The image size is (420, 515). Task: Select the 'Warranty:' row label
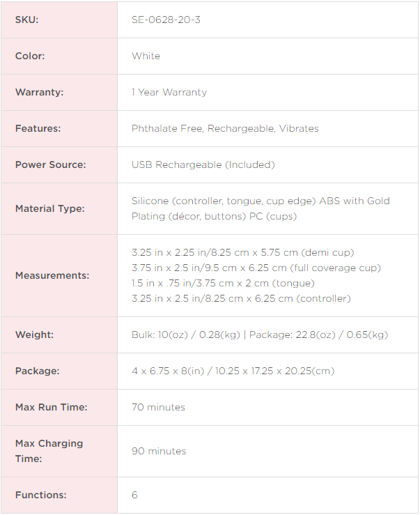click(x=38, y=92)
